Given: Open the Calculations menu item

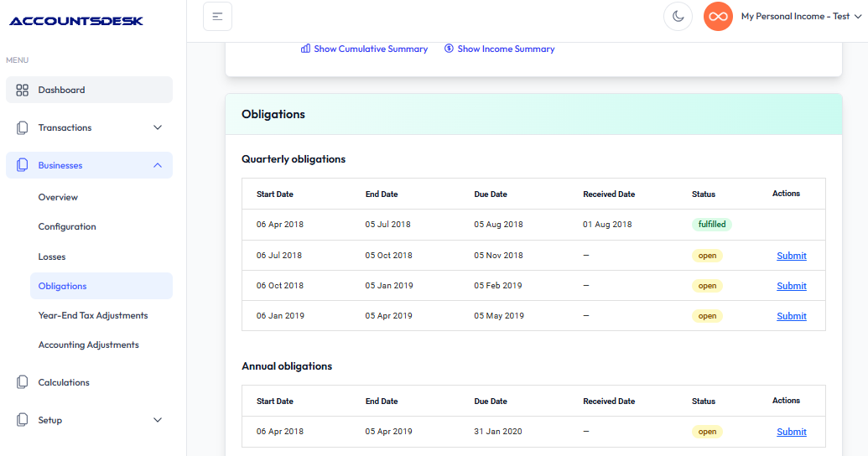Looking at the screenshot, I should click(64, 382).
